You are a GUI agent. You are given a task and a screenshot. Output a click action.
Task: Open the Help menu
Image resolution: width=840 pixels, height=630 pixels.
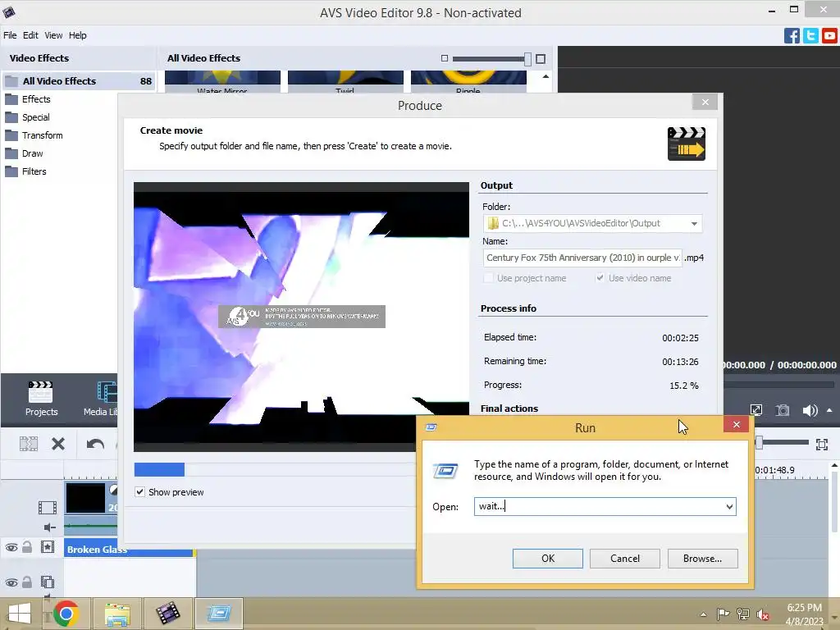click(78, 35)
